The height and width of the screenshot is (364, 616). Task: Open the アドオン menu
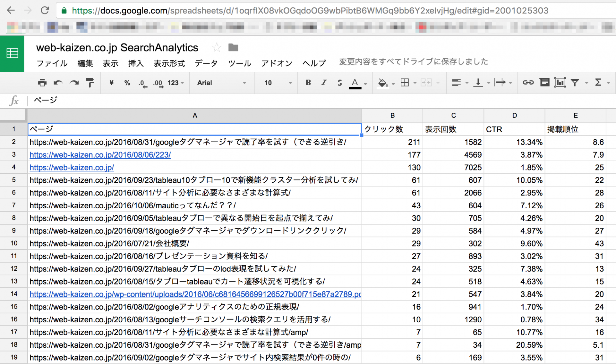pos(277,63)
